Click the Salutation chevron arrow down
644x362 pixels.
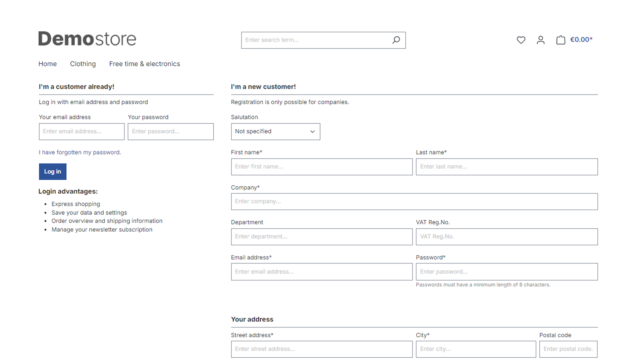point(312,131)
